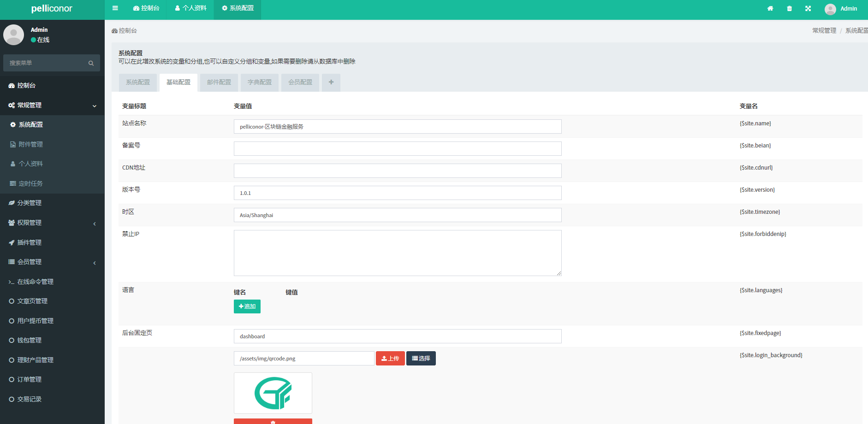This screenshot has height=424, width=868.
Task: Open 理财产品管理 sidebar item
Action: point(52,360)
